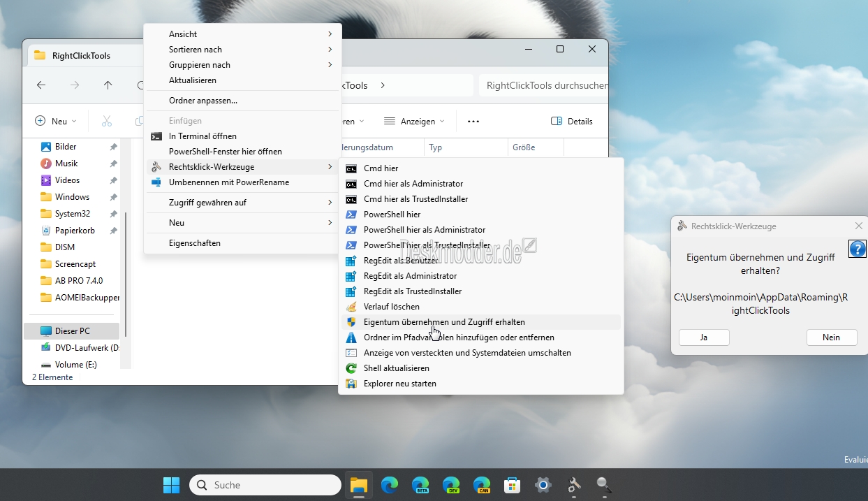The height and width of the screenshot is (501, 868).
Task: Click the shield icon for Eigentum übernehmen
Action: [x=351, y=322]
